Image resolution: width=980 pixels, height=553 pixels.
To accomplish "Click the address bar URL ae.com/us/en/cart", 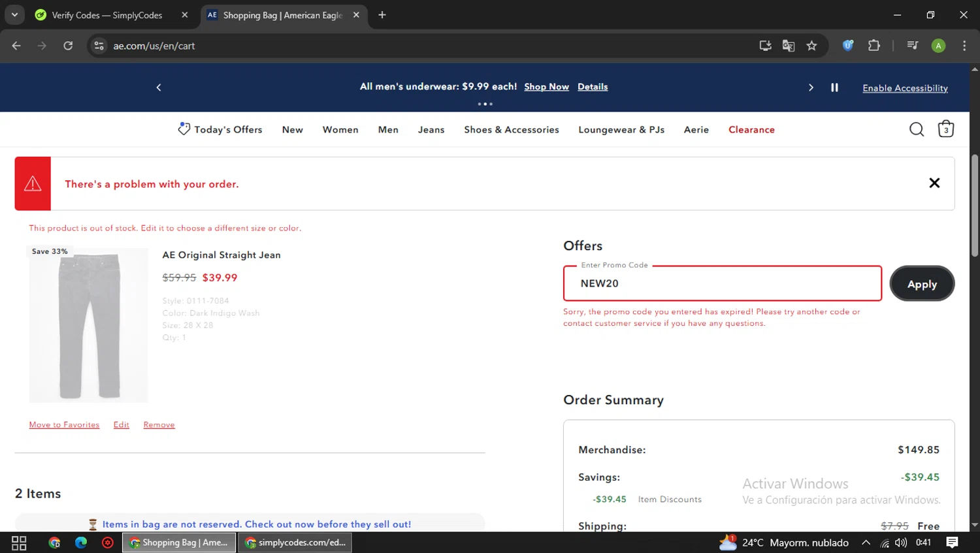I will [154, 46].
